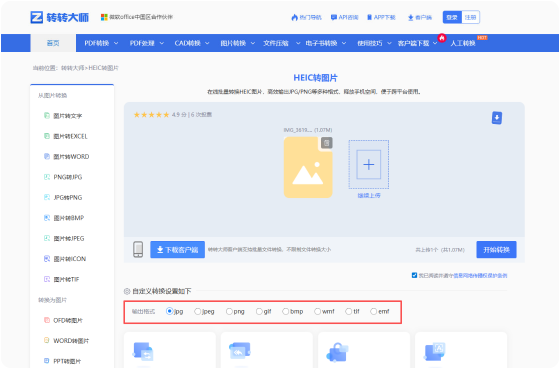Image resolution: width=560 pixels, height=369 pixels.
Task: Click the swap-arrows card icon at bottom
Action: pyautogui.click(x=143, y=351)
